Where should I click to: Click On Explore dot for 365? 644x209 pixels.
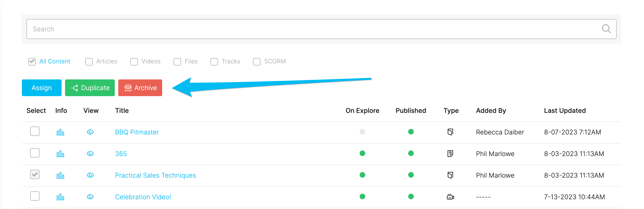tap(362, 153)
